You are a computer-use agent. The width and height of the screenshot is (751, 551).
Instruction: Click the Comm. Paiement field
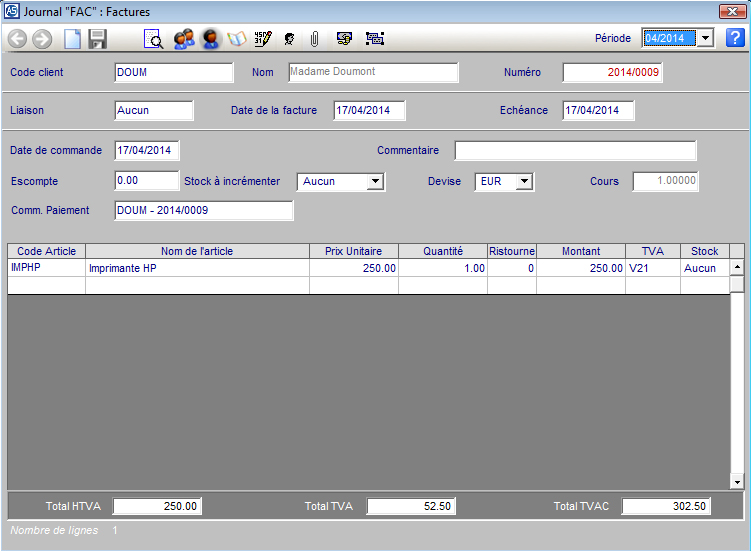[203, 211]
